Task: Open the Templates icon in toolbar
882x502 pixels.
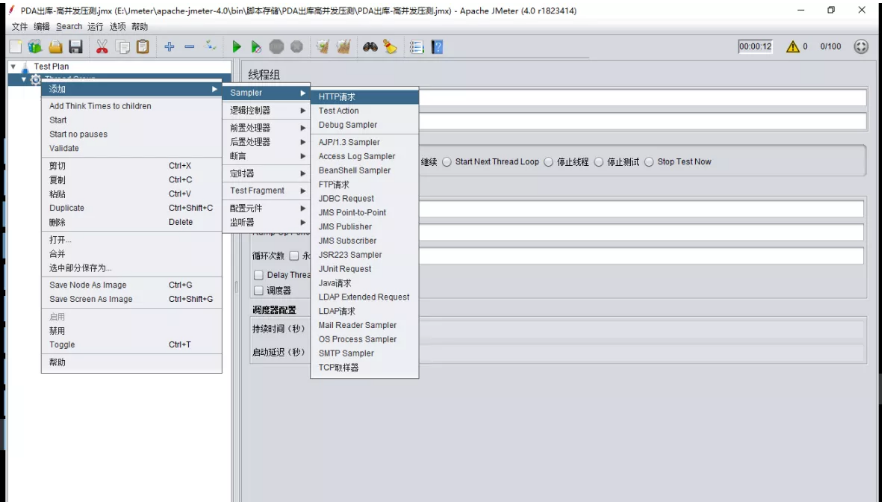Action: click(x=35, y=47)
